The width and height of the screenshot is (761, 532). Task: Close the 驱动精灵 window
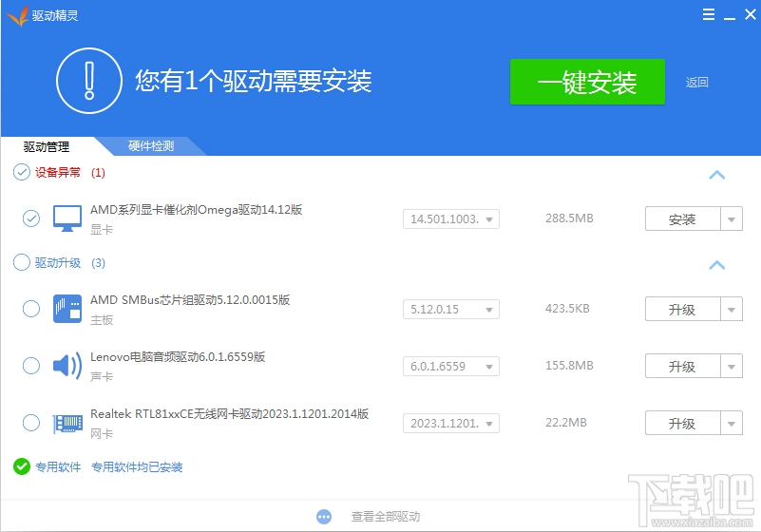point(751,14)
